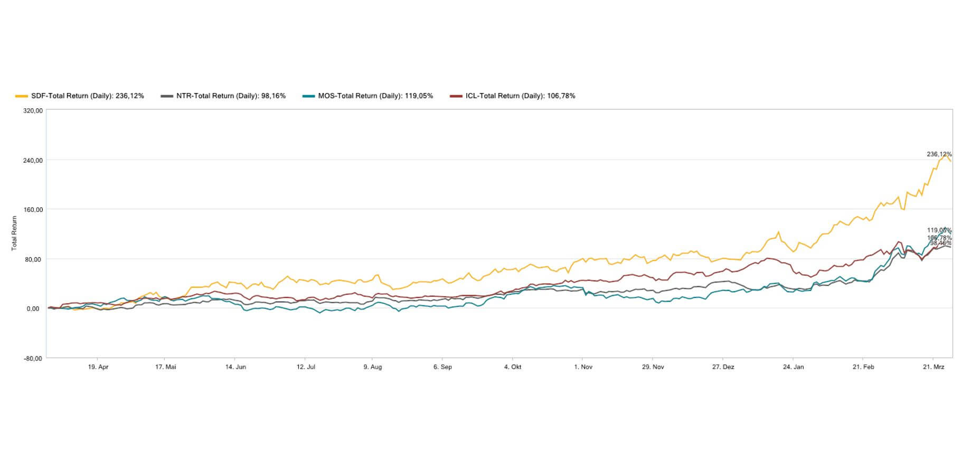This screenshot has width=980, height=458.
Task: Select the 27. Dez date marker
Action: 723,367
